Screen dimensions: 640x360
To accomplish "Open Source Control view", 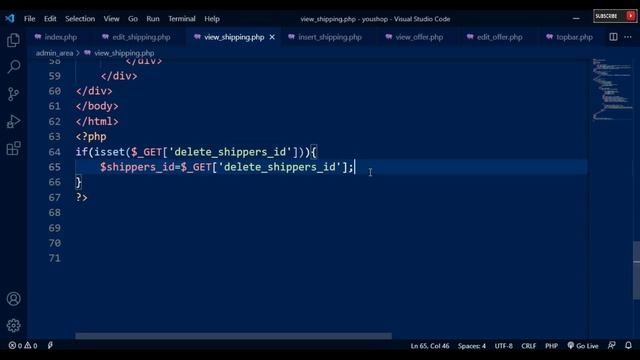I will tap(13, 94).
